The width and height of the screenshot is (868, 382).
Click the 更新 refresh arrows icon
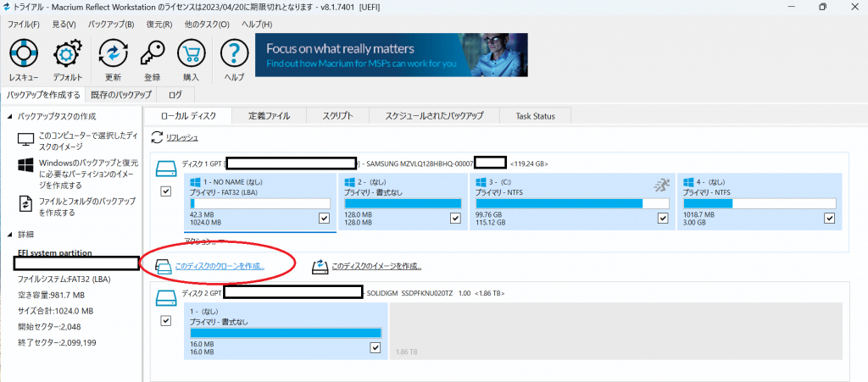pyautogui.click(x=113, y=53)
